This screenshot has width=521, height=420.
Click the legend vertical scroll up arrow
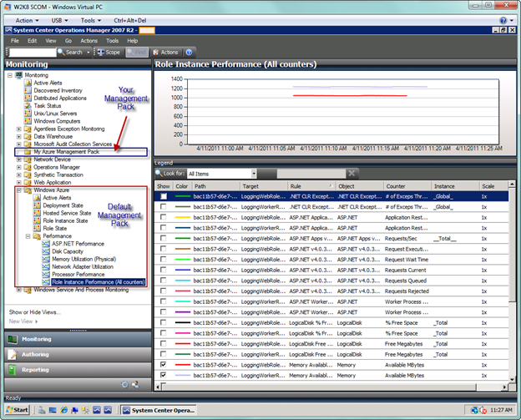pos(512,184)
